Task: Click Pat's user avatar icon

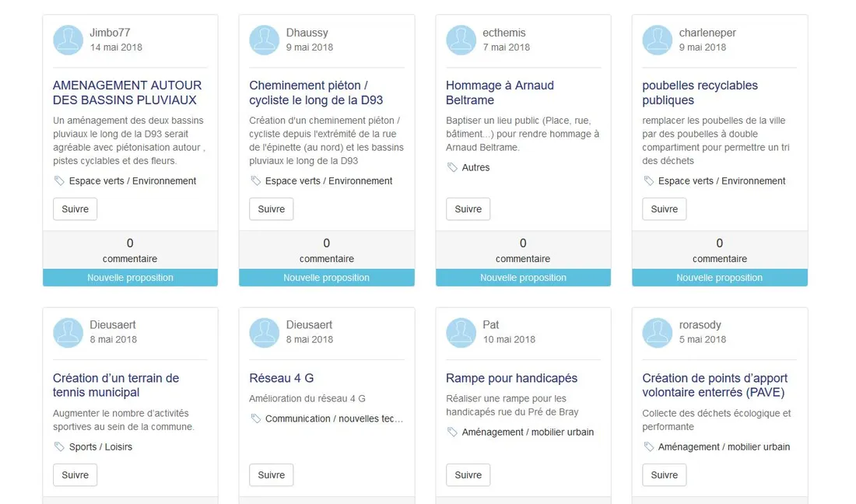Action: coord(461,333)
